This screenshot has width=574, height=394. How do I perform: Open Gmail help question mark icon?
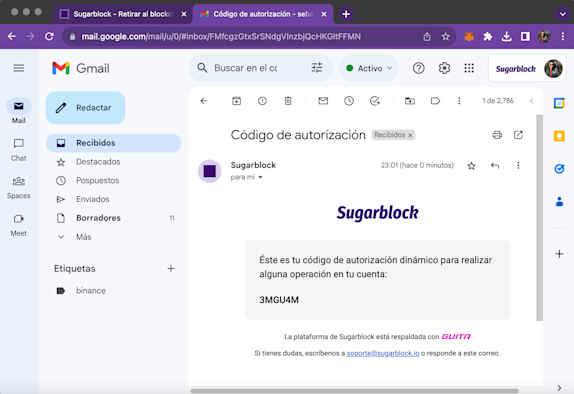(418, 68)
